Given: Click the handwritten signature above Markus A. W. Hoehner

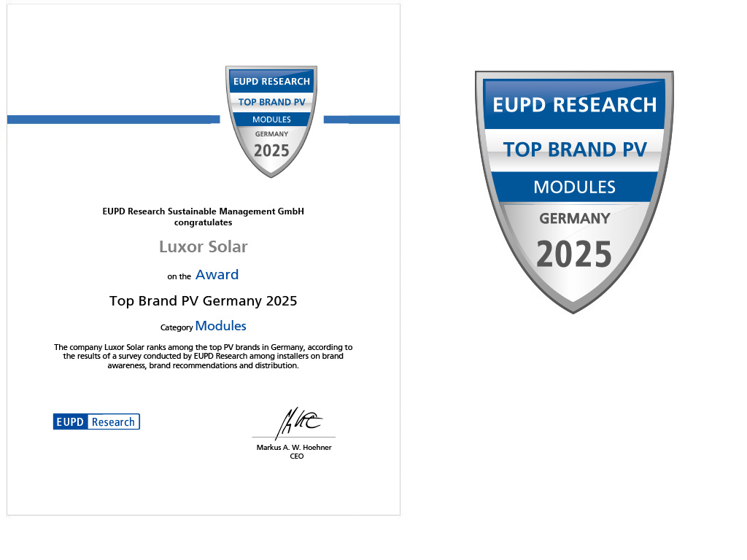Looking at the screenshot, I should click(299, 422).
